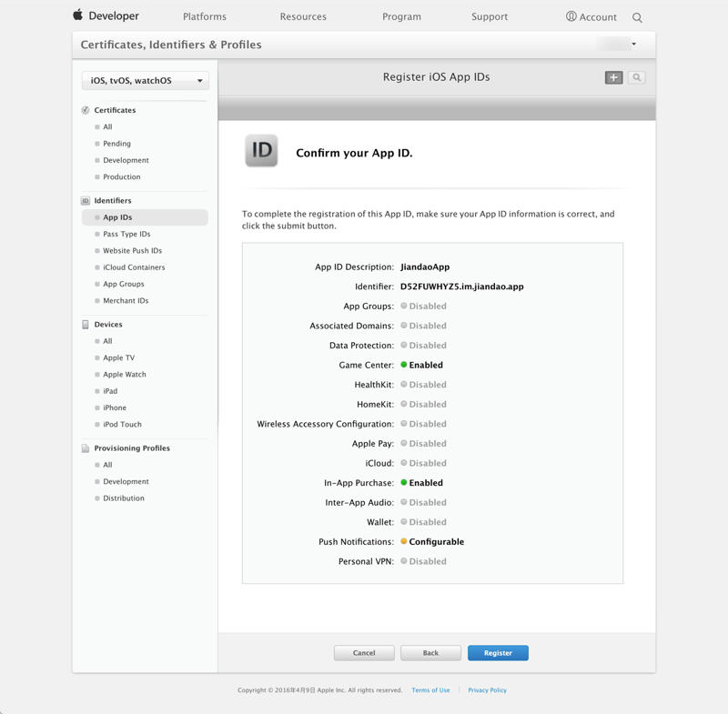Click the Apple Developer logo
Viewport: 728px width, 714px height.
pos(106,15)
